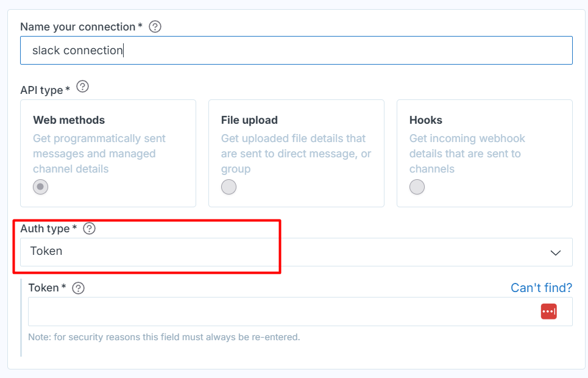This screenshot has height=378, width=588.
Task: Click the Hooks card title
Action: [x=426, y=120]
